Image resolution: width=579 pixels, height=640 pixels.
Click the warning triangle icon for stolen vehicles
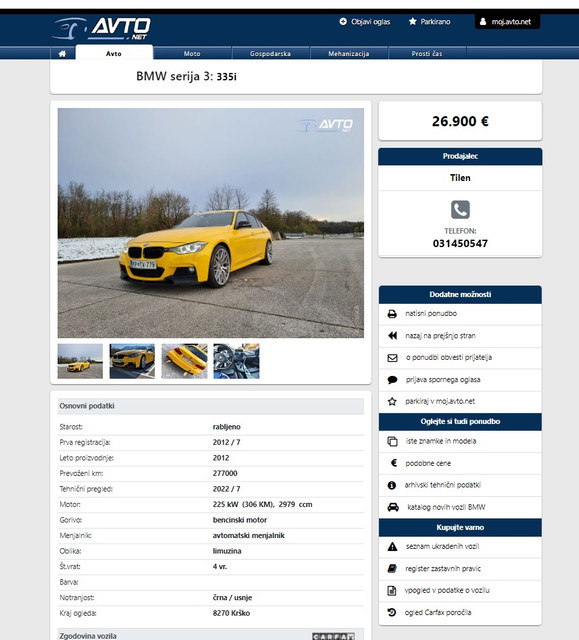(x=392, y=547)
